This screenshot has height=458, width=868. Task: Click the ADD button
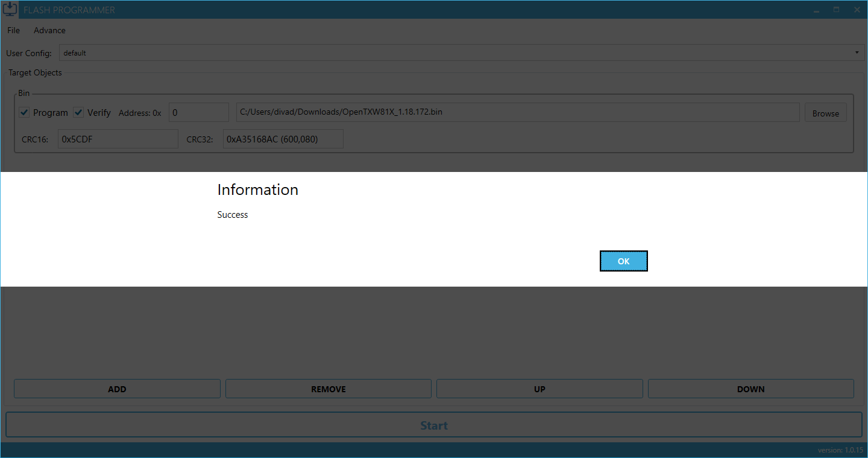pos(117,389)
